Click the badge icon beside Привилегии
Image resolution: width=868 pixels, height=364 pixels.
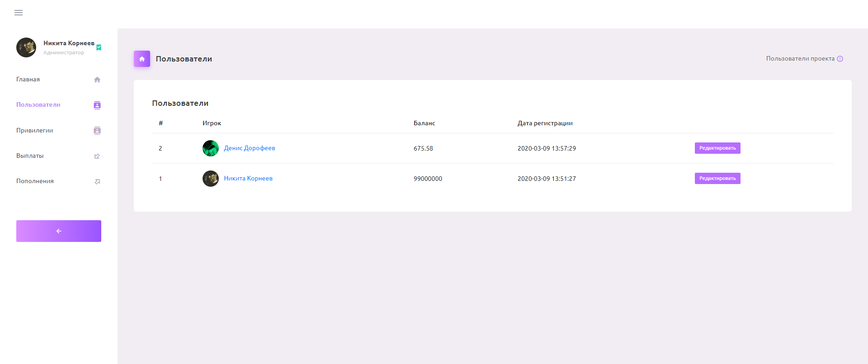(97, 131)
